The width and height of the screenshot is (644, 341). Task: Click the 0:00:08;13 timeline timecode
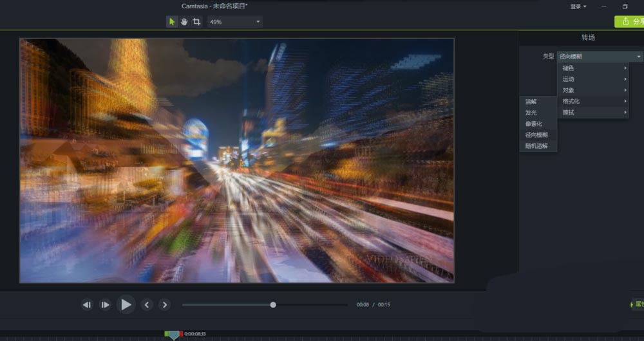pyautogui.click(x=195, y=334)
